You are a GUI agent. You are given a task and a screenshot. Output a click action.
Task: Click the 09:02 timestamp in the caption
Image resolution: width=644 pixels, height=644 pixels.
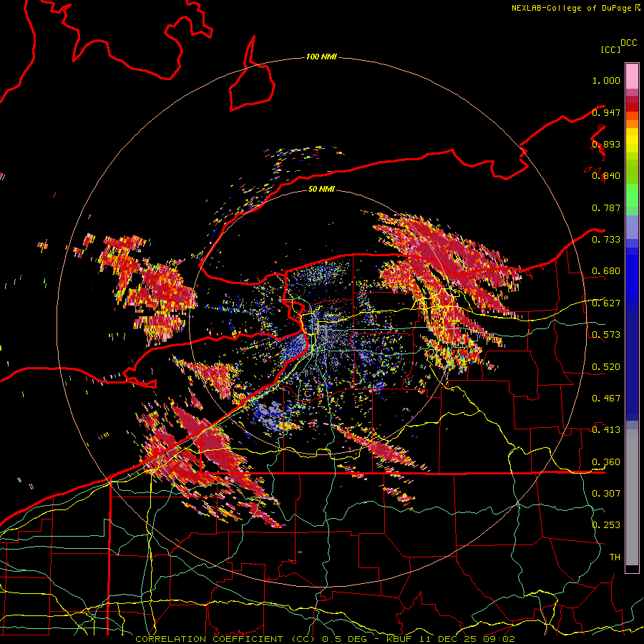point(499,639)
